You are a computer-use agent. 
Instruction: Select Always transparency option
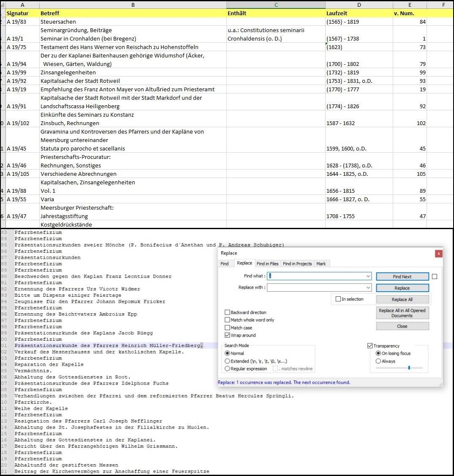[378, 361]
